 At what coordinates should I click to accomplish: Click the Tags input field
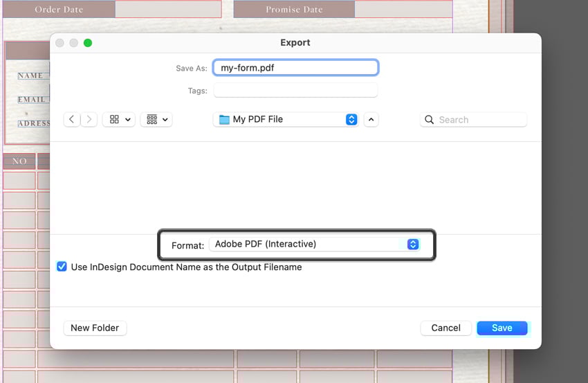(x=295, y=91)
